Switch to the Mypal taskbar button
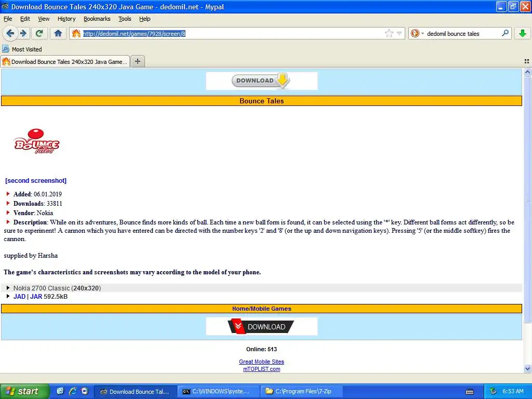This screenshot has height=399, width=532. click(136, 392)
